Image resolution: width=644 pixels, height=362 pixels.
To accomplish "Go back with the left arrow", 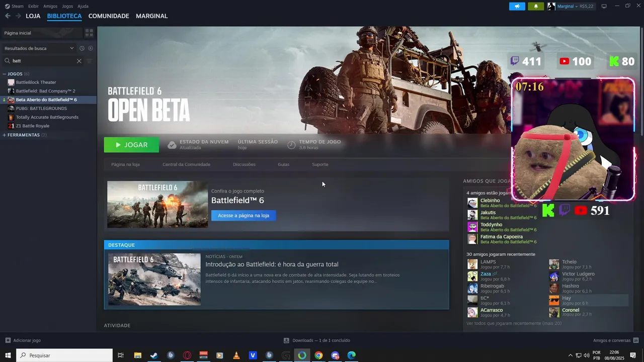I will (8, 16).
